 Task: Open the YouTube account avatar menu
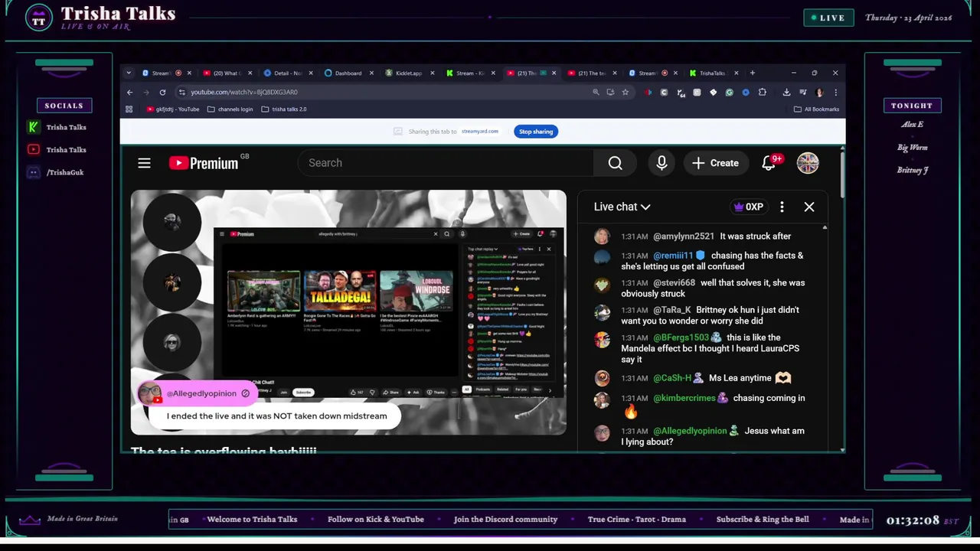pyautogui.click(x=808, y=163)
